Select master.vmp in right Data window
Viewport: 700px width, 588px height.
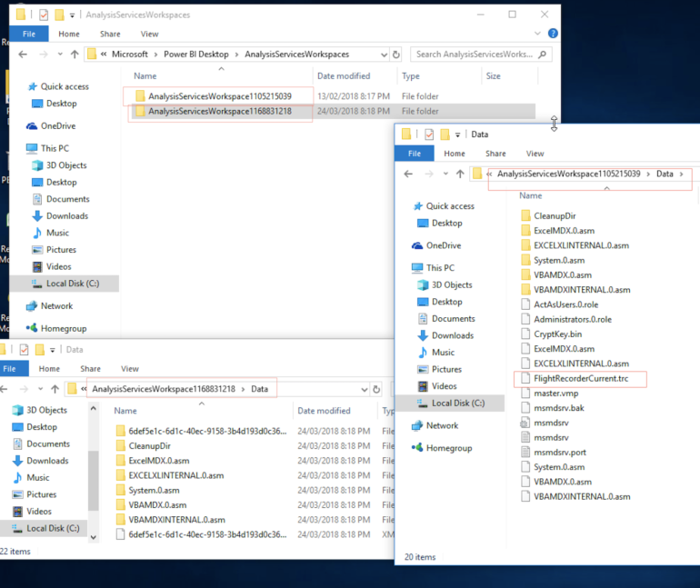555,394
